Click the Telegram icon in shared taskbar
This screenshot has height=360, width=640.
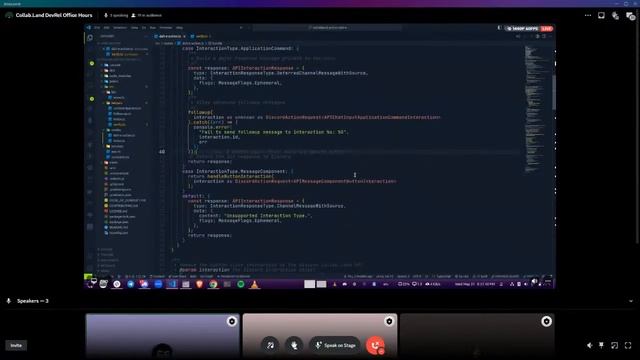tap(131, 284)
